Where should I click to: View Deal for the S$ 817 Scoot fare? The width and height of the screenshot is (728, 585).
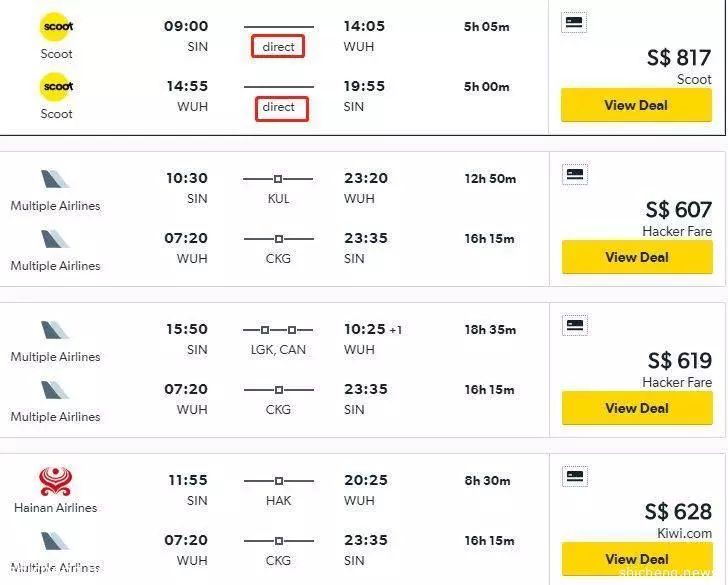tap(636, 105)
